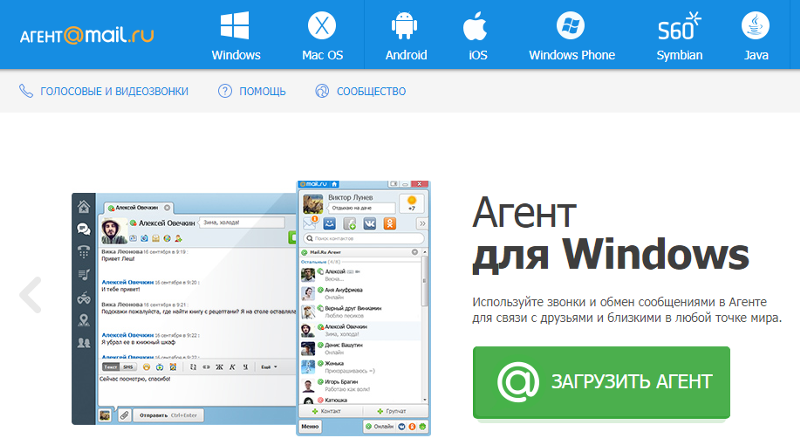Viewport: 800px width, 445px height.
Task: Open the Мой Мир smiley icon
Action: 330,224
